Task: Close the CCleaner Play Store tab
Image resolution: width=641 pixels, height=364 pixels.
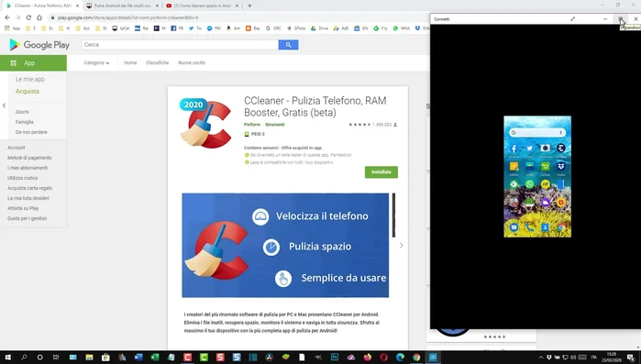Action: (x=77, y=6)
